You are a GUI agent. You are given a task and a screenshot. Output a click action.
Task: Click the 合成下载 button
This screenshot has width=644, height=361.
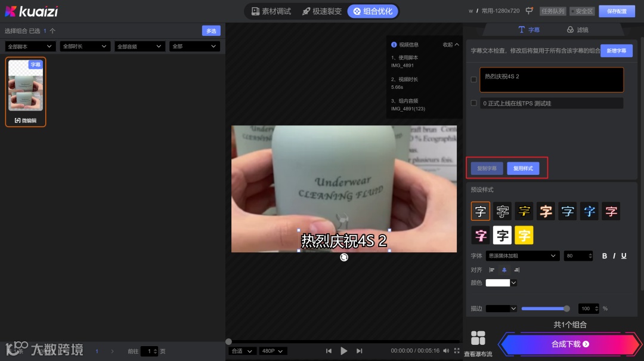(570, 344)
